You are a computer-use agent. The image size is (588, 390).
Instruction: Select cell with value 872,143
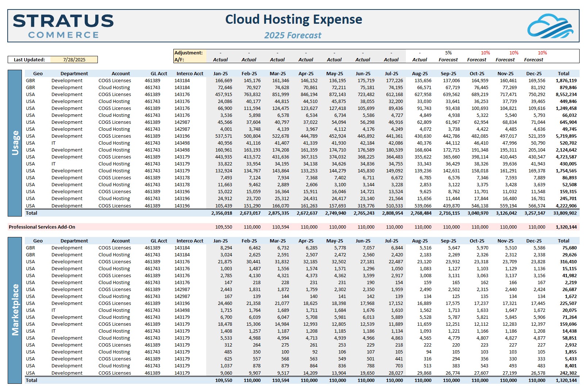[337, 94]
